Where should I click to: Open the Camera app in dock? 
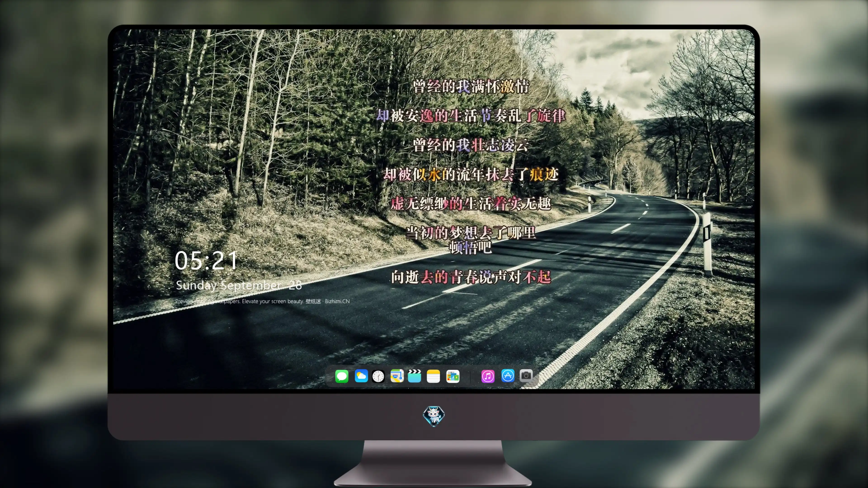pos(526,375)
